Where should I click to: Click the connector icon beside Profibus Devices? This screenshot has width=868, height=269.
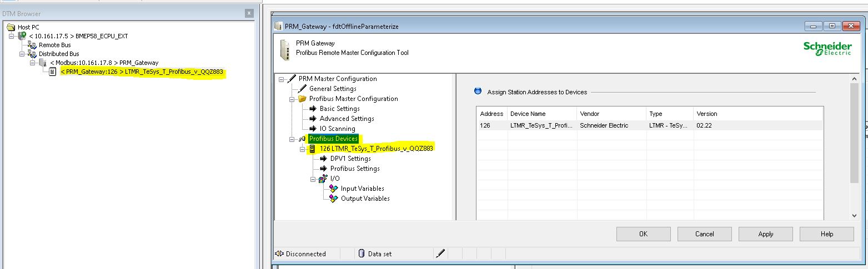303,139
